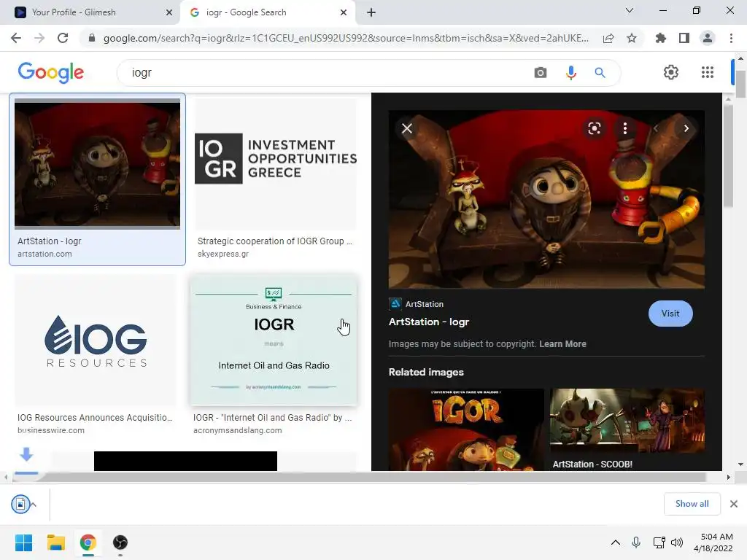Open skyexpress.gr source link
The height and width of the screenshot is (560, 747).
(x=223, y=254)
